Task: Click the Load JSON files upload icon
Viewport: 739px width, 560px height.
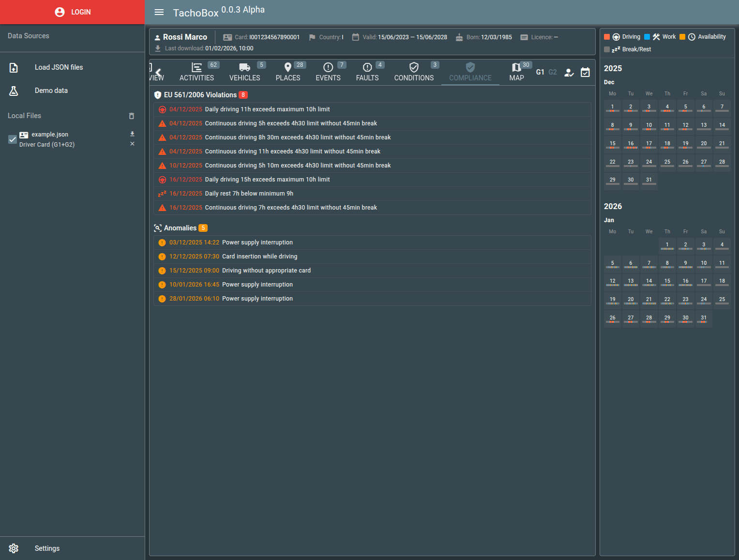Action: click(14, 68)
